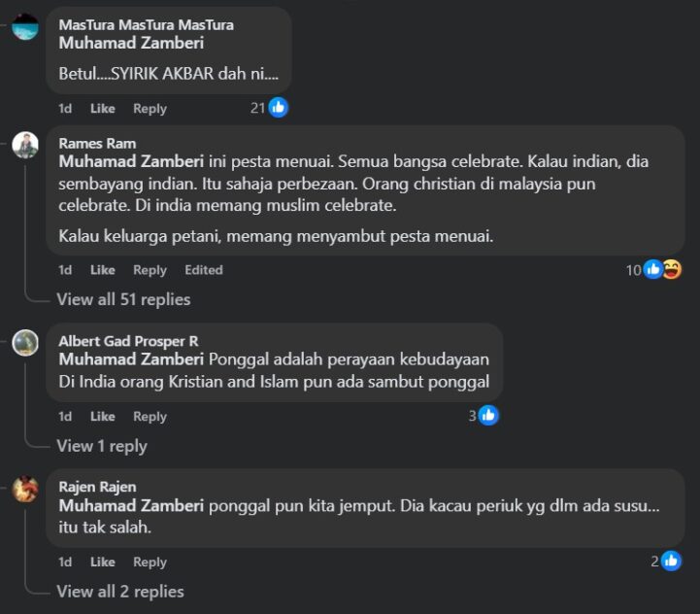Like Albert Gad Prosper R's comment
The image size is (700, 614).
point(103,416)
